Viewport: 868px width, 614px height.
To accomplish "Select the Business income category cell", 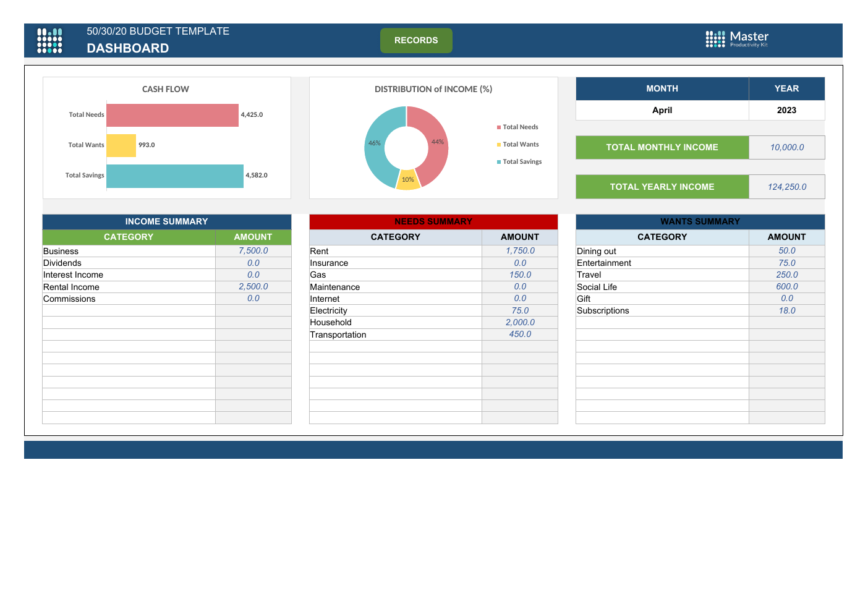I will 129,251.
